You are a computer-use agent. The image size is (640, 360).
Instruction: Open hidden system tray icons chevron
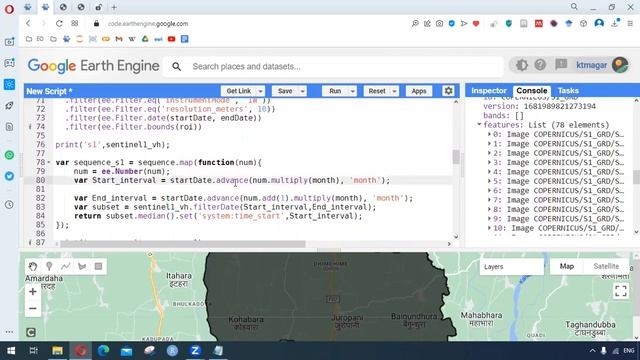[x=592, y=351]
